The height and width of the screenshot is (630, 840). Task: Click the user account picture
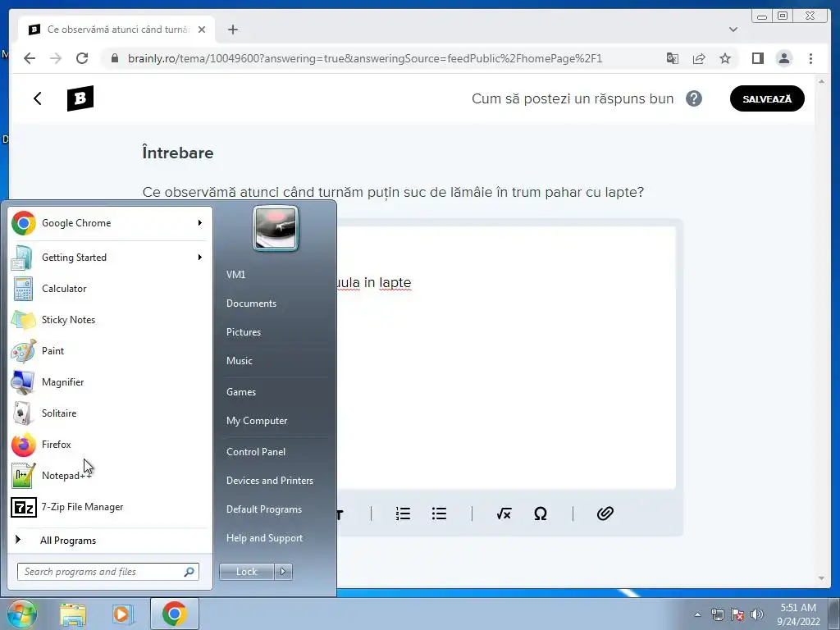pos(276,229)
